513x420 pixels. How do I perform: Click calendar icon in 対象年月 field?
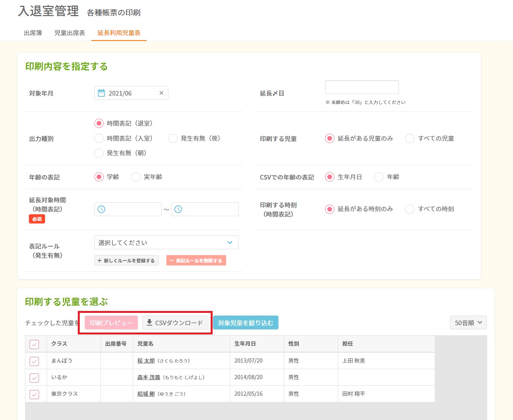(101, 93)
